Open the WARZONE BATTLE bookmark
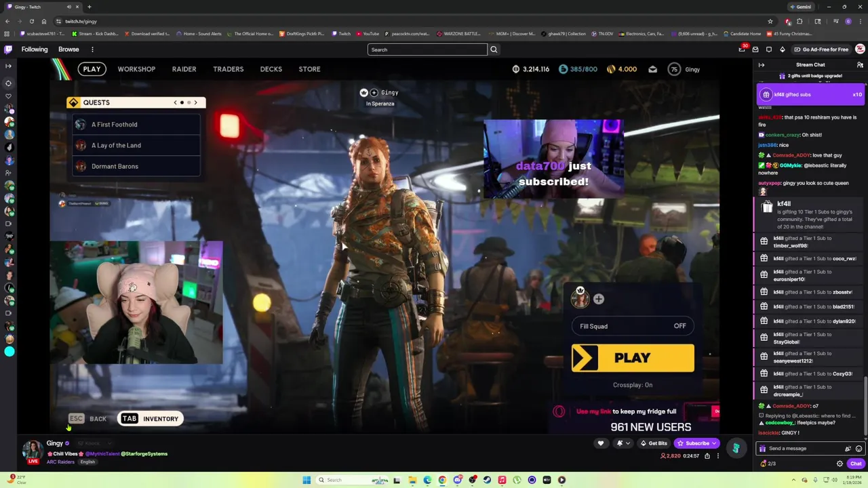The height and width of the screenshot is (488, 868). click(459, 34)
